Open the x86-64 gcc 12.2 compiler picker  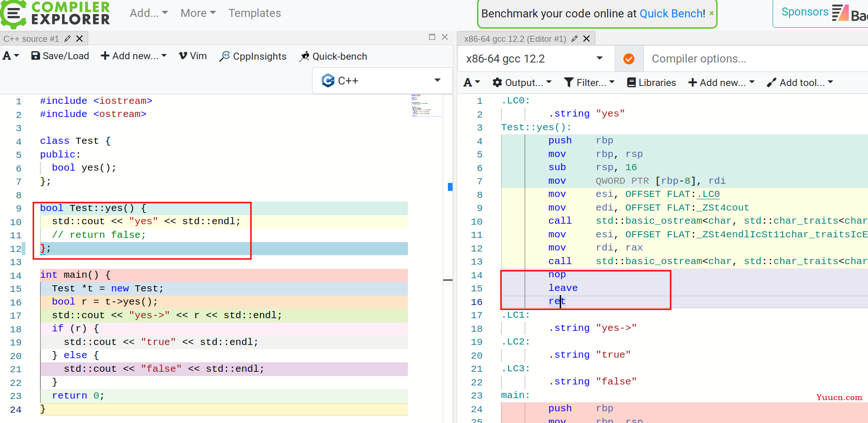[x=535, y=59]
